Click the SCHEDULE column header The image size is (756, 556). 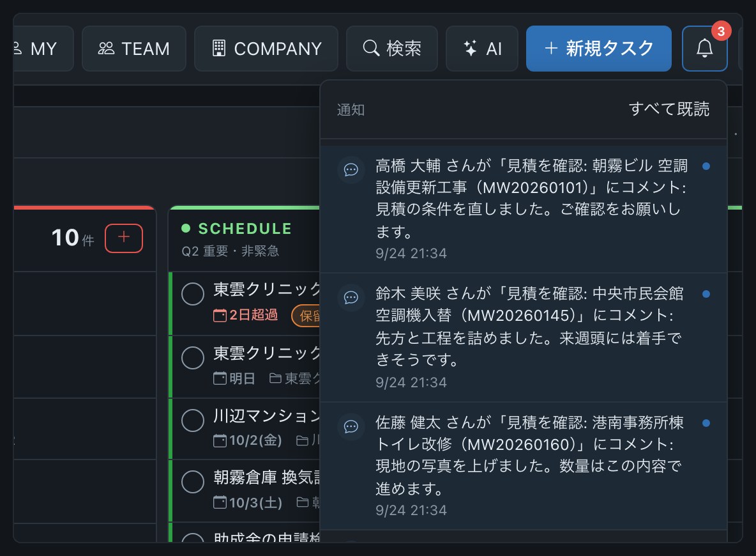pyautogui.click(x=245, y=229)
